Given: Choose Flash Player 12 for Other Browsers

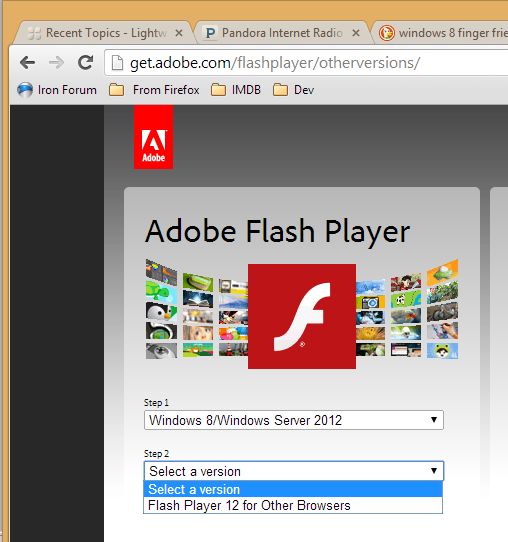Looking at the screenshot, I should (x=293, y=505).
